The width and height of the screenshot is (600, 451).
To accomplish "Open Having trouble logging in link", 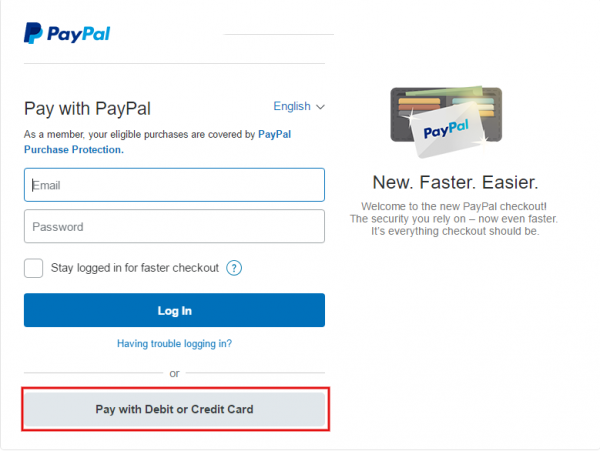I will click(x=174, y=344).
